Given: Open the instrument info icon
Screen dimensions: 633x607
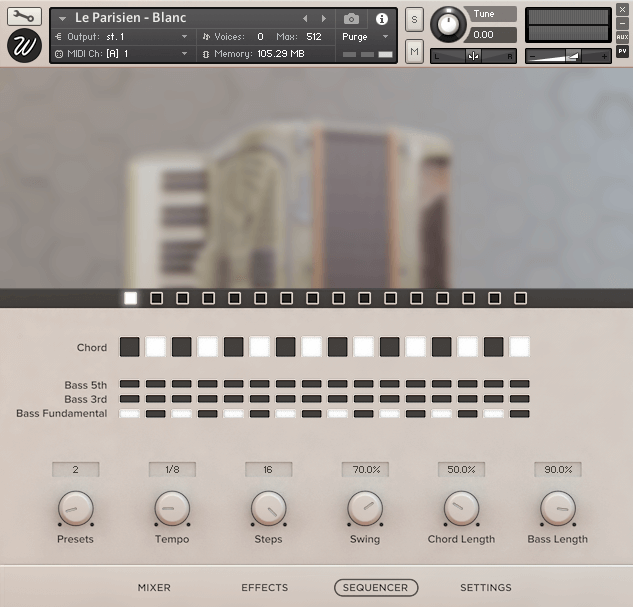Looking at the screenshot, I should point(381,19).
